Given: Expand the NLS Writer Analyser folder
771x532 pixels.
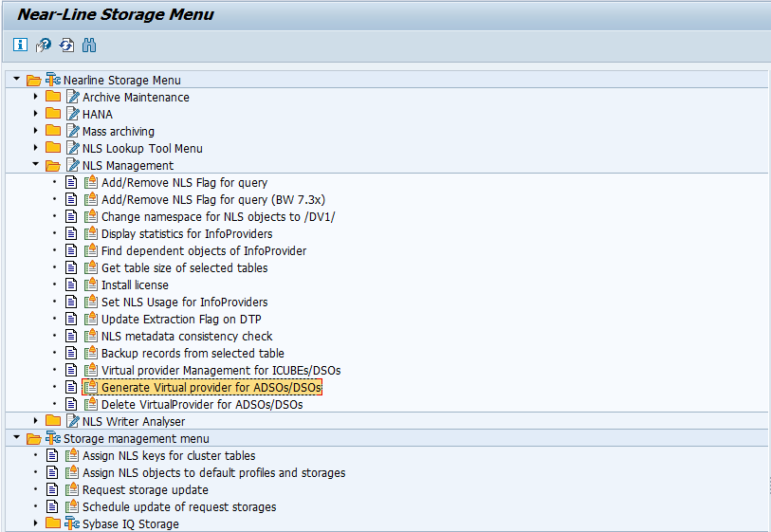Looking at the screenshot, I should (35, 420).
